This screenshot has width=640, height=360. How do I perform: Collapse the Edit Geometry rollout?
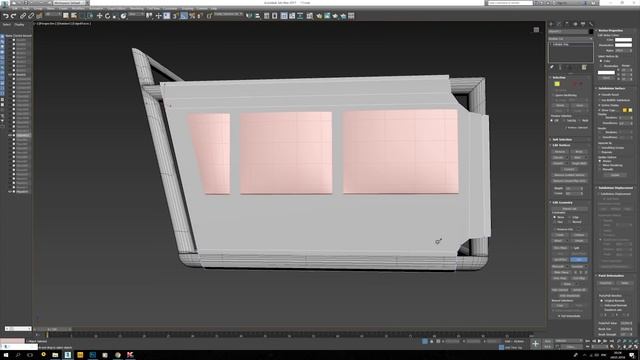tap(563, 202)
